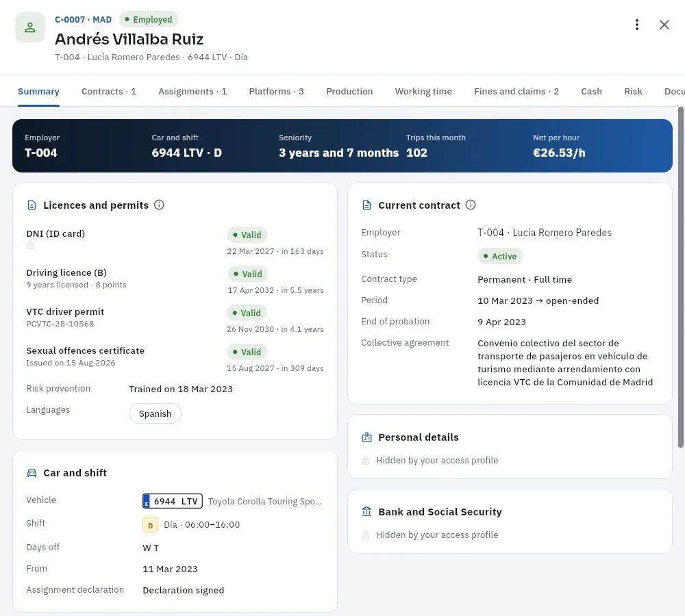Click Trained on 18 Mar 2023 text
The image size is (685, 616).
pyautogui.click(x=181, y=389)
